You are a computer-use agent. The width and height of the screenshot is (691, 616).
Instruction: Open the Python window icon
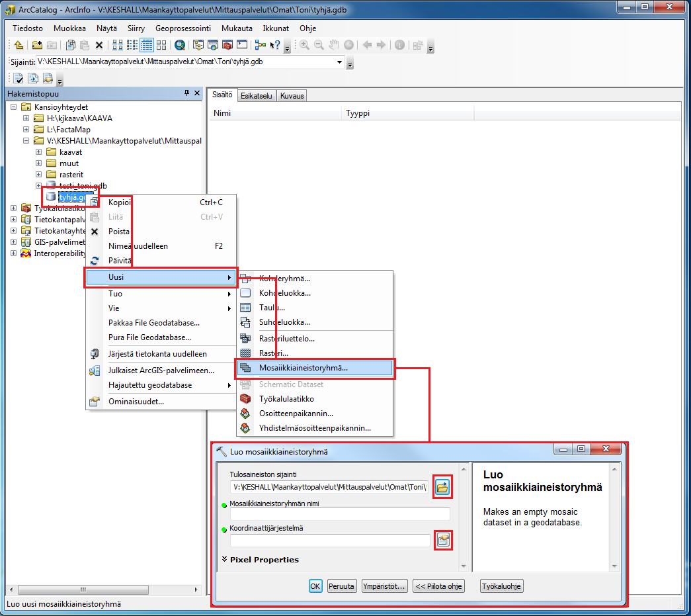coord(242,44)
